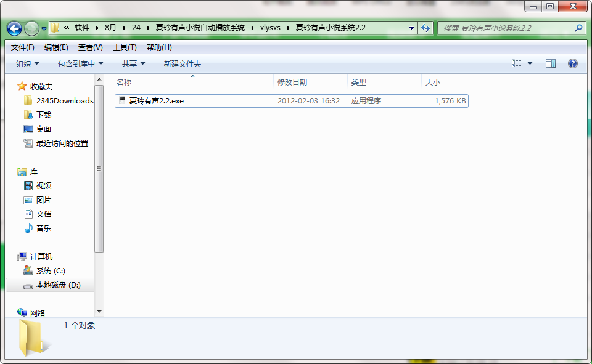592x364 pixels.
Task: Select the 文档 library icon
Action: [x=29, y=213]
